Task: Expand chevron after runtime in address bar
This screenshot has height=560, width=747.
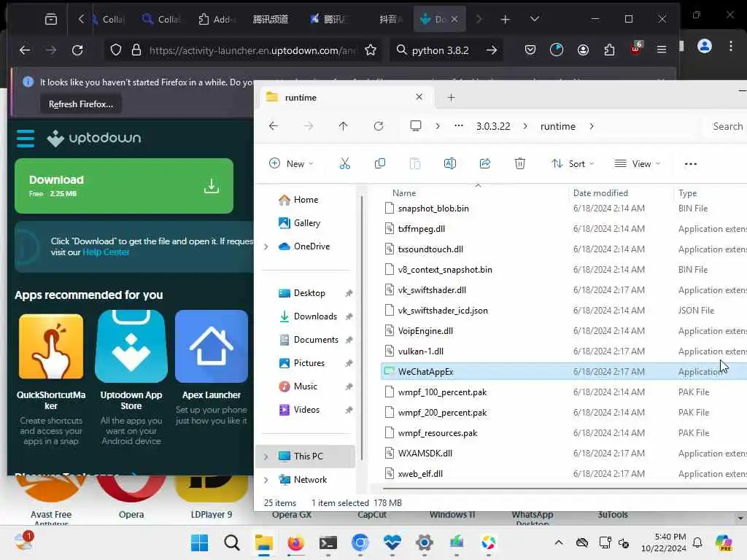Action: [591, 126]
